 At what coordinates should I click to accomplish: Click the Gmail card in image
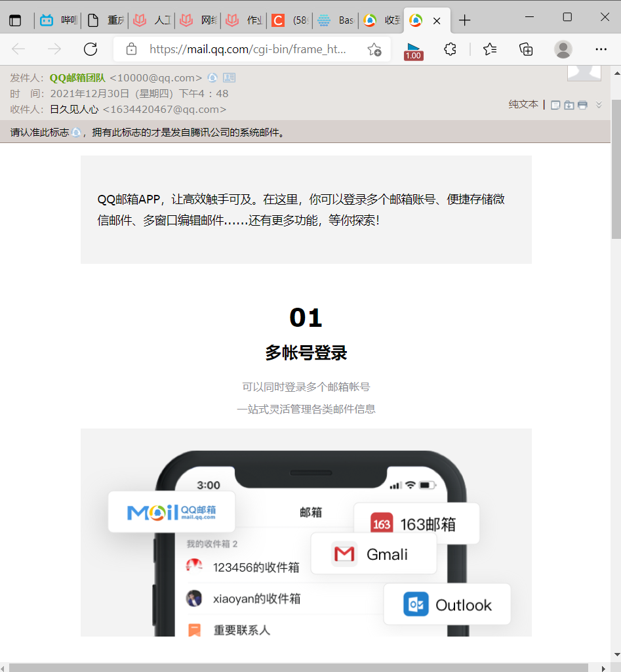[374, 553]
